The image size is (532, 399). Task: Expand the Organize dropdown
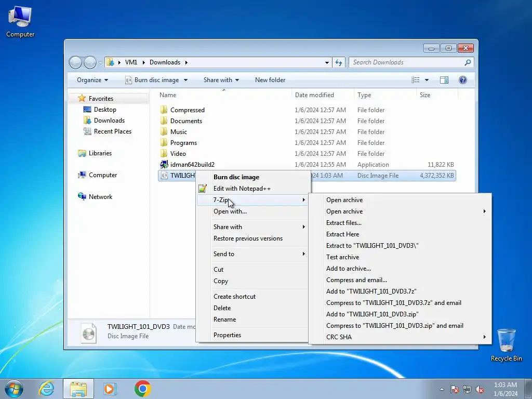(92, 80)
